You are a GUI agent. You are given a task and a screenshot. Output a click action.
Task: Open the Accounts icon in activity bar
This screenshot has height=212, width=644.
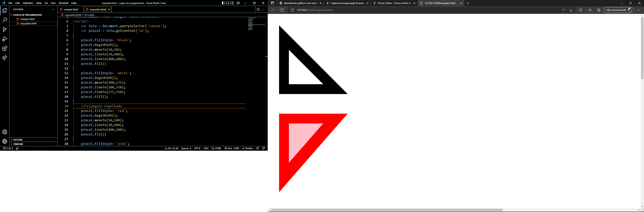(5, 132)
